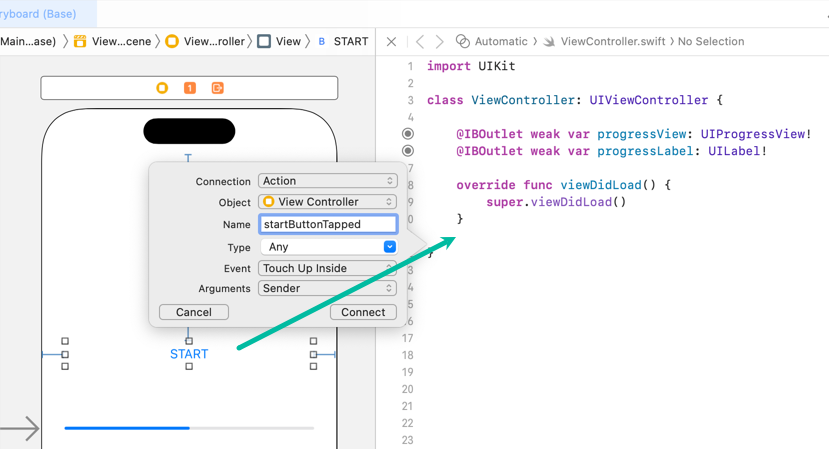
Task: Open the related items icon beside Automatic
Action: point(462,42)
